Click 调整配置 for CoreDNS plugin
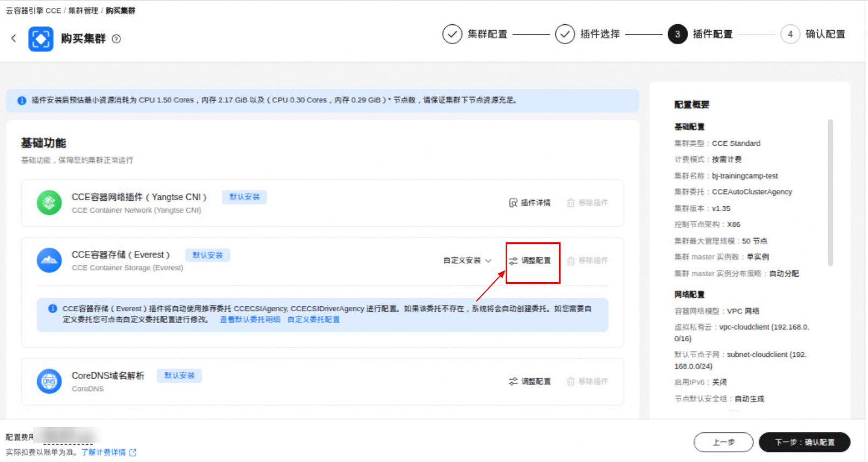Viewport: 868px width, 462px height. [530, 381]
